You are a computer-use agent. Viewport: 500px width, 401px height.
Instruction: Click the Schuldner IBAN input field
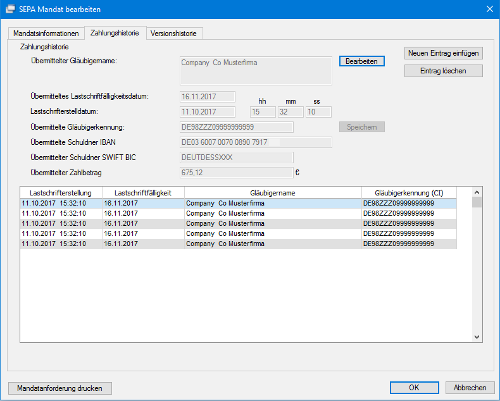[256, 142]
